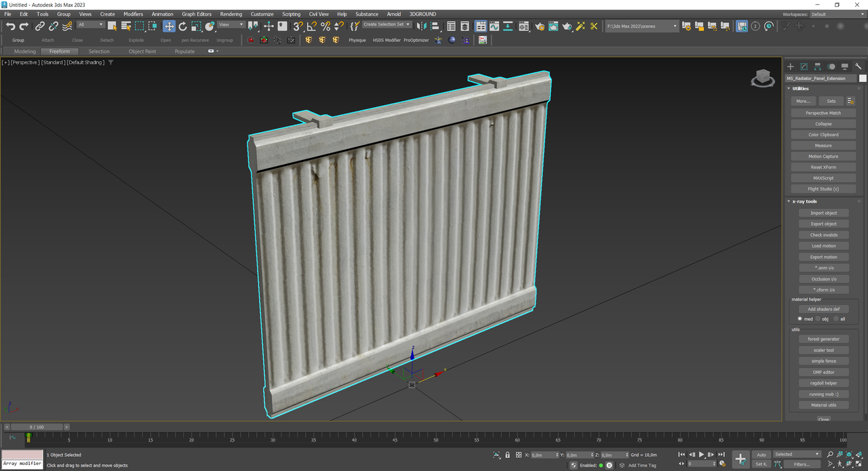Viewport: 868px width, 471px height.
Task: Activate the Select and Rotate tool
Action: click(182, 26)
